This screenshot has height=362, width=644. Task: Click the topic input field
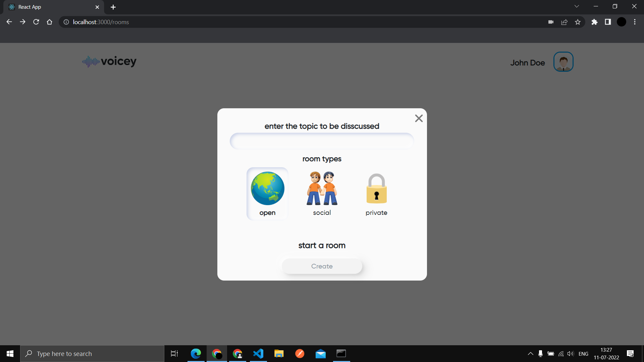pos(322,141)
